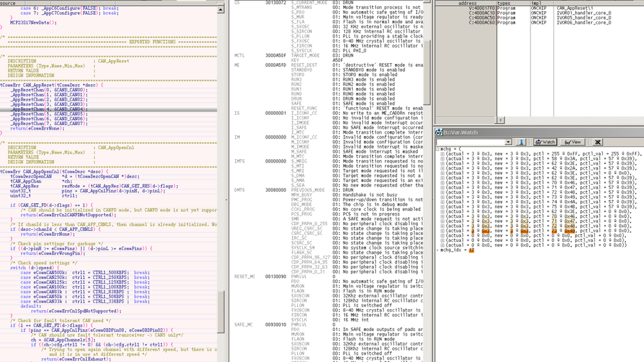Click the DMTS register value 30080000

click(x=276, y=190)
